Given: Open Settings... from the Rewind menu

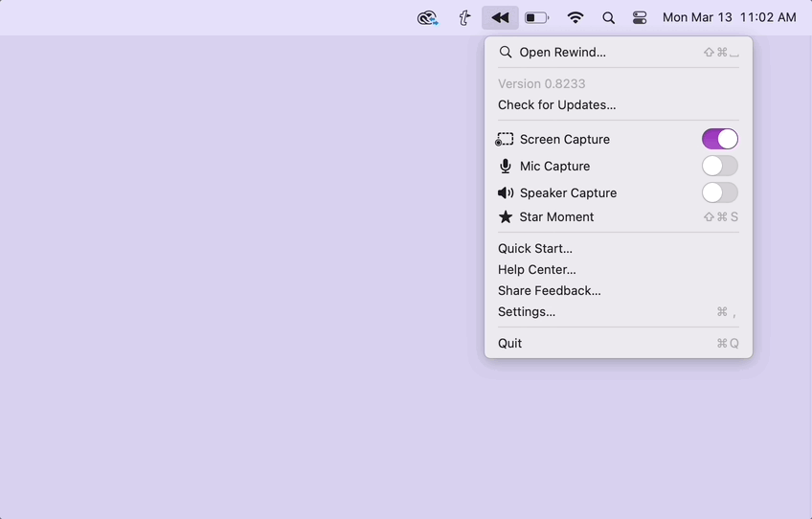Looking at the screenshot, I should (619, 311).
